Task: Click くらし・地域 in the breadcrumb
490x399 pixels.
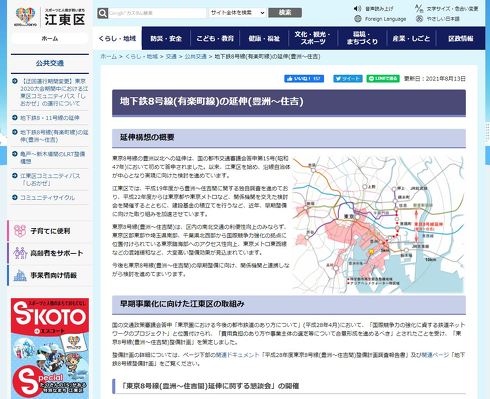Action: pos(141,57)
